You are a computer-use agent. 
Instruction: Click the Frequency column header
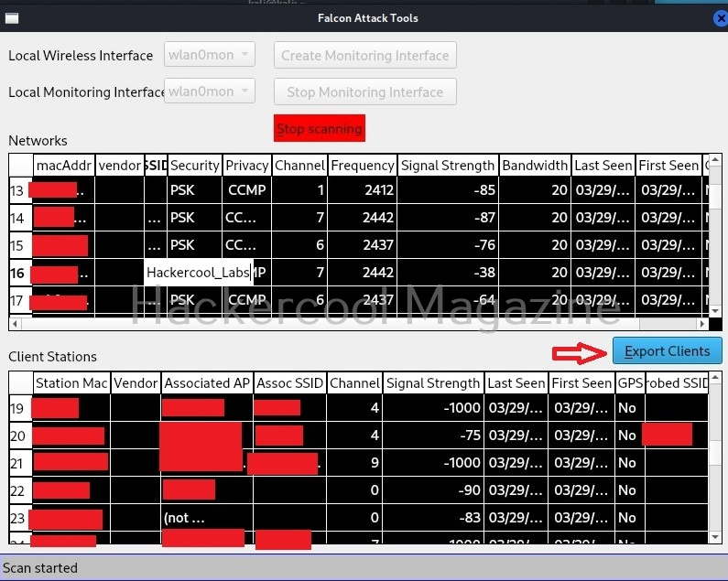point(363,166)
